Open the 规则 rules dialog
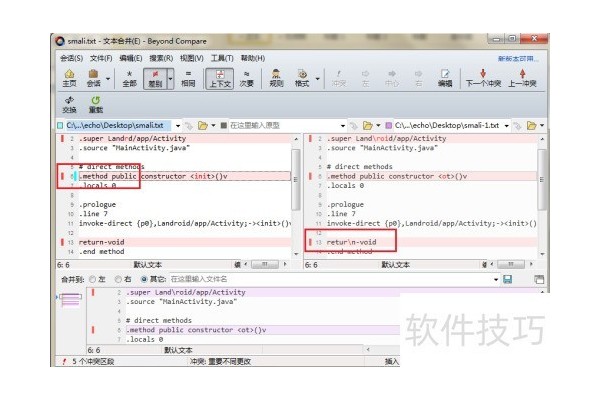This screenshot has width=600, height=400. (x=276, y=78)
